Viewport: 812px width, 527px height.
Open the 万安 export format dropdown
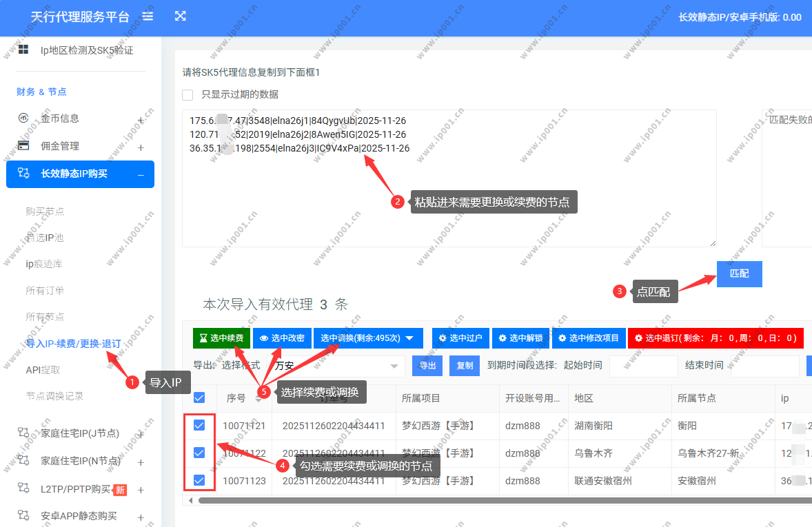[x=336, y=366]
